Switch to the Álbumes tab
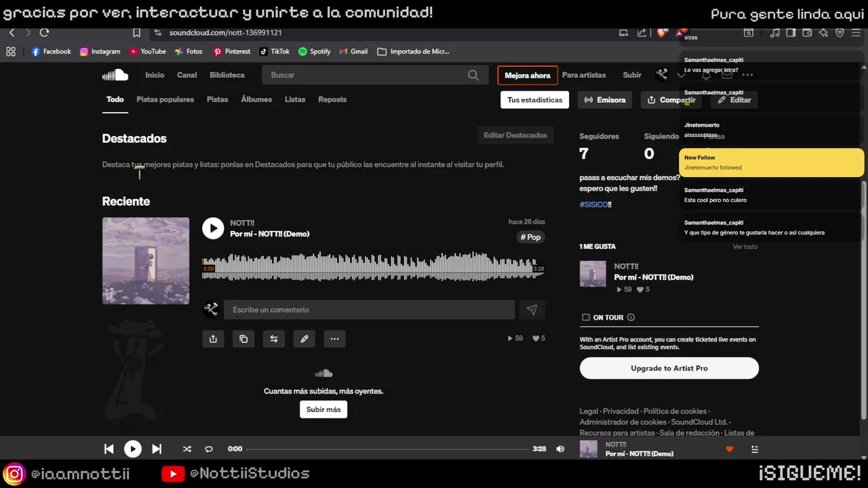This screenshot has height=488, width=868. tap(256, 100)
